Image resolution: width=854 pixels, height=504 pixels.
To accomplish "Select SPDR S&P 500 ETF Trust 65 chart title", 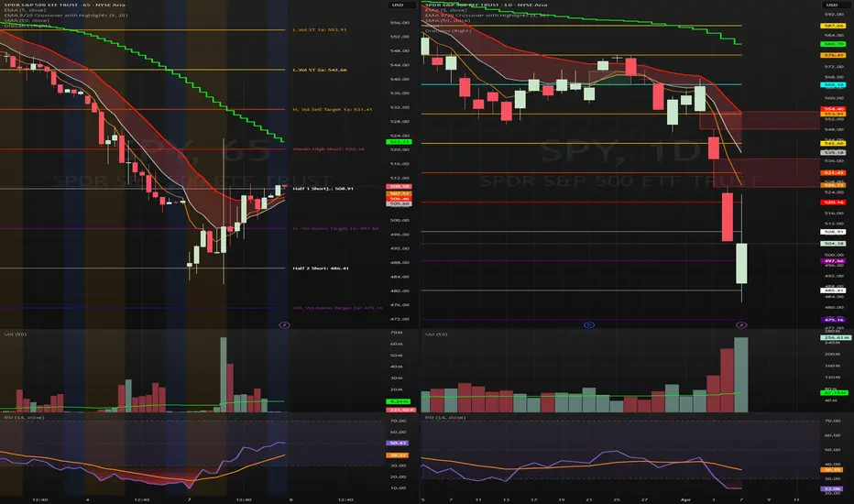I will point(64,5).
